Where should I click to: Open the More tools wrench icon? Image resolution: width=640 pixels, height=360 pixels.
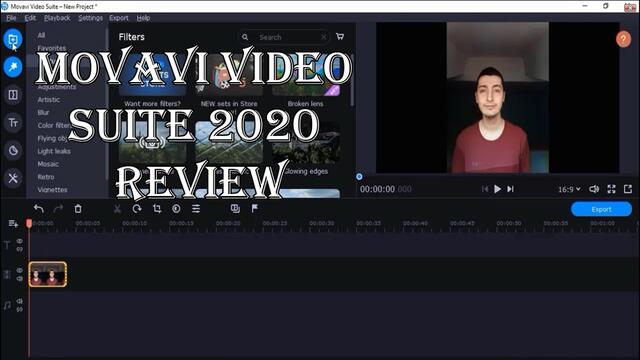[13, 178]
